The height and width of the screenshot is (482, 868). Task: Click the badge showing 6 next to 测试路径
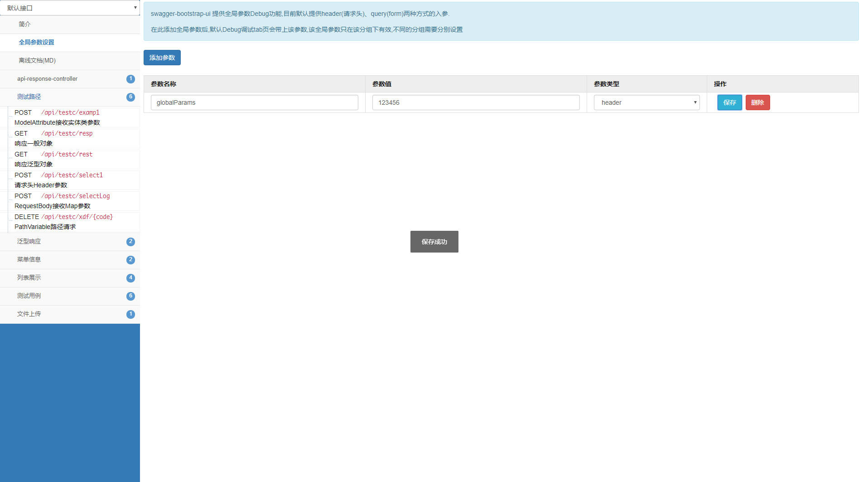point(130,97)
